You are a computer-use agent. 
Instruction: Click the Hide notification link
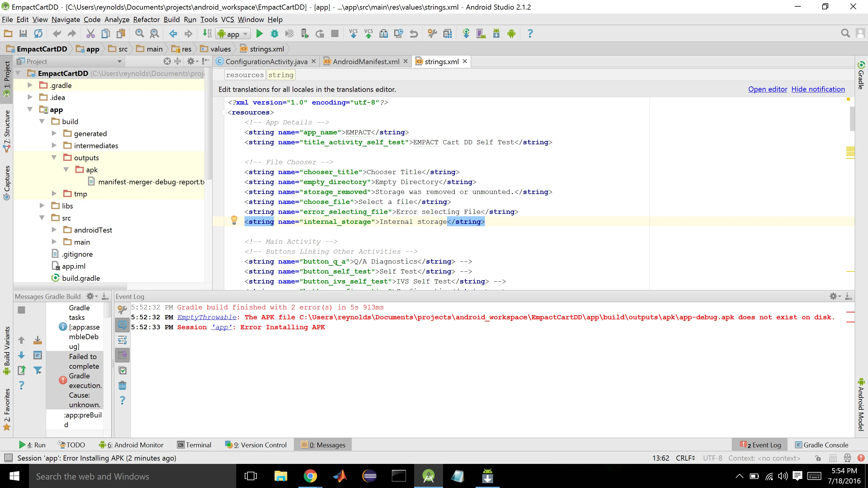(818, 89)
